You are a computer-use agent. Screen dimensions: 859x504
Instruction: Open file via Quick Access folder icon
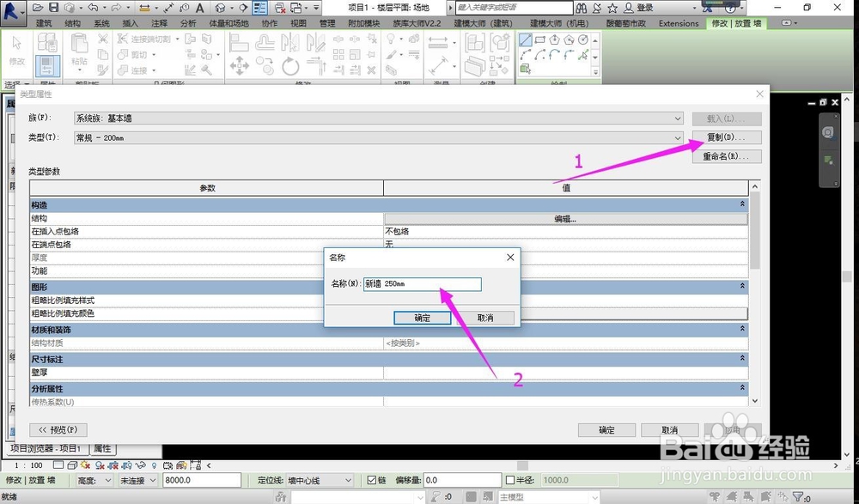[38, 8]
